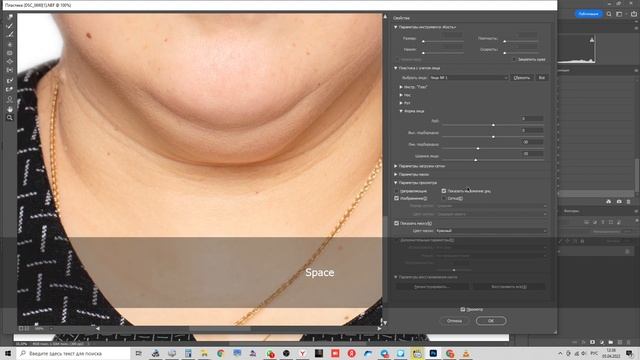Toggle Show Face Overlay checkbox
Screen dimensions: 640x360
444,191
